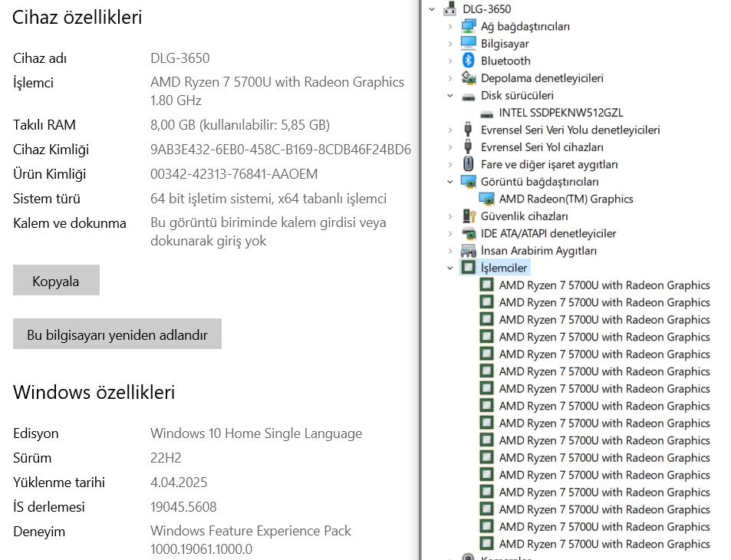
Task: Click the OS build value 19045.5608
Action: (x=183, y=507)
